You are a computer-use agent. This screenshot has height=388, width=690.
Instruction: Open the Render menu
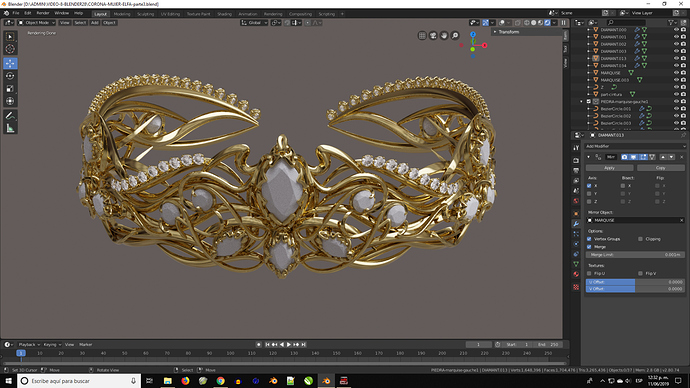pos(43,13)
